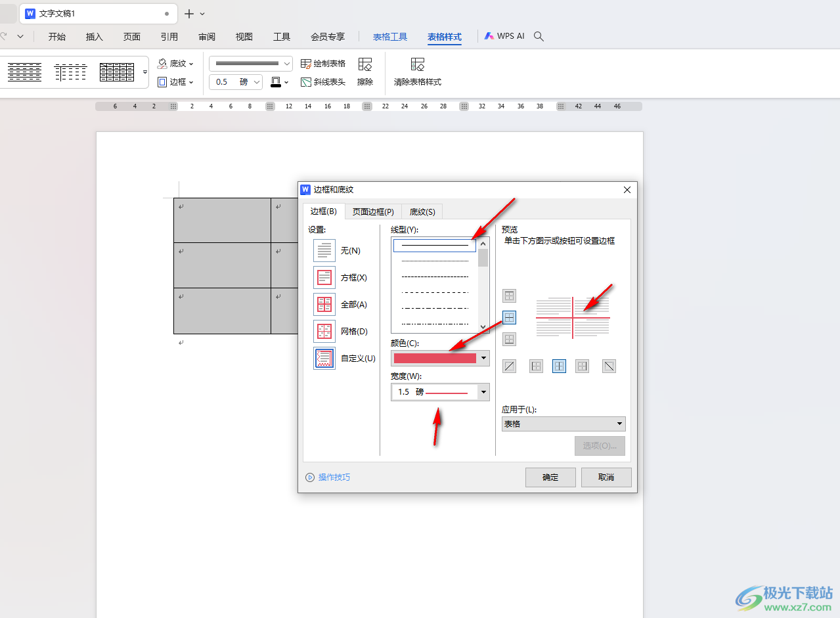Open the 会员专享 ribbon tab
Viewport: 840px width, 618px height.
point(328,37)
